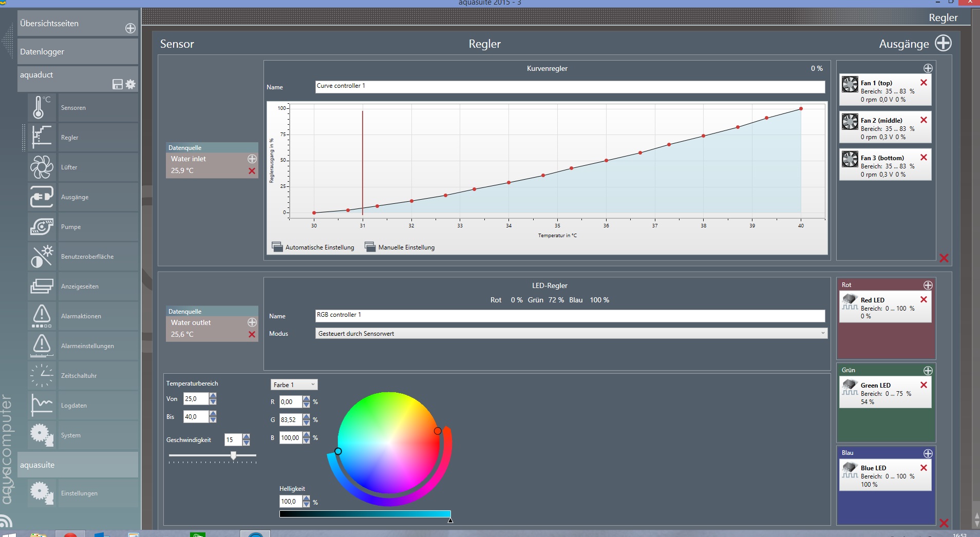Image resolution: width=980 pixels, height=537 pixels.
Task: Expand the Modus dropdown
Action: coord(822,333)
